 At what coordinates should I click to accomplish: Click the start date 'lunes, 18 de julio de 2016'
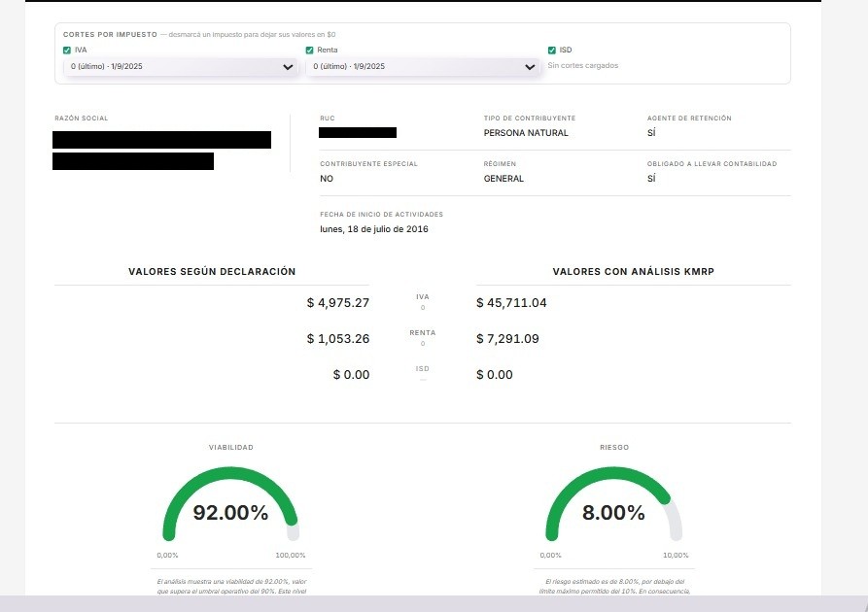373,229
